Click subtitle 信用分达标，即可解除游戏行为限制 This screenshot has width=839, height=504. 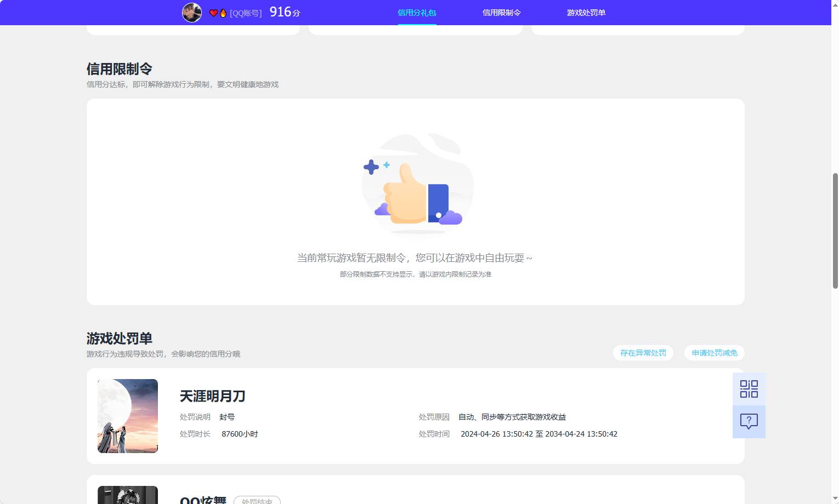coord(183,84)
